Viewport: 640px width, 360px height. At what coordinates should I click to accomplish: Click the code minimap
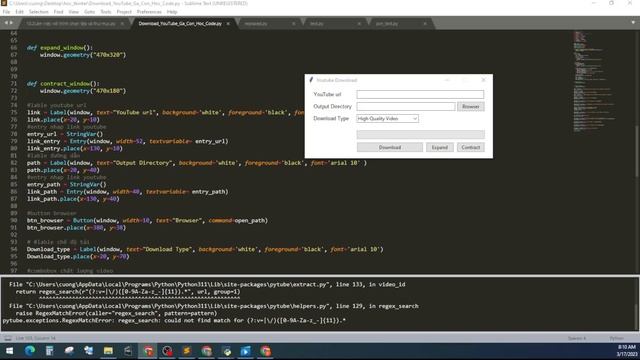pos(594,82)
